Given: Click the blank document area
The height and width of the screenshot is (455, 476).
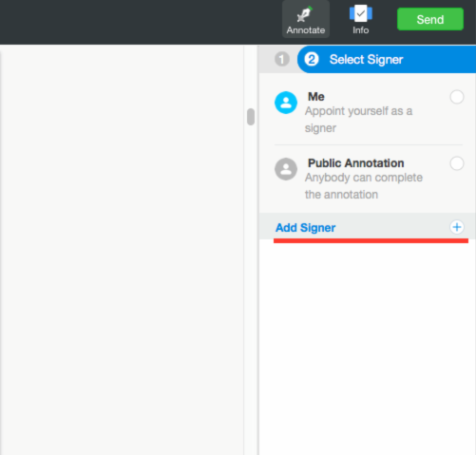Looking at the screenshot, I should tap(122, 250).
